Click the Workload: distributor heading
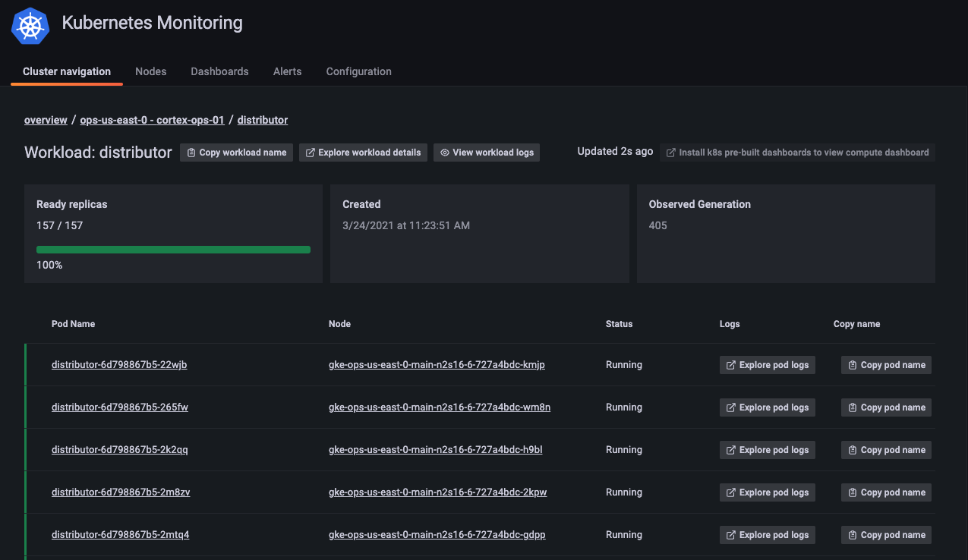This screenshot has width=968, height=560. point(98,153)
